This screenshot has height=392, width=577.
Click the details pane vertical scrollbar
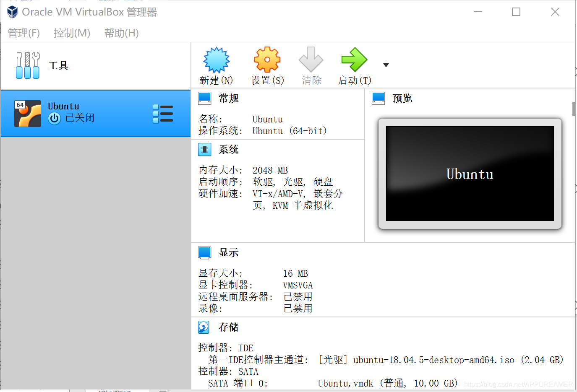[x=574, y=109]
